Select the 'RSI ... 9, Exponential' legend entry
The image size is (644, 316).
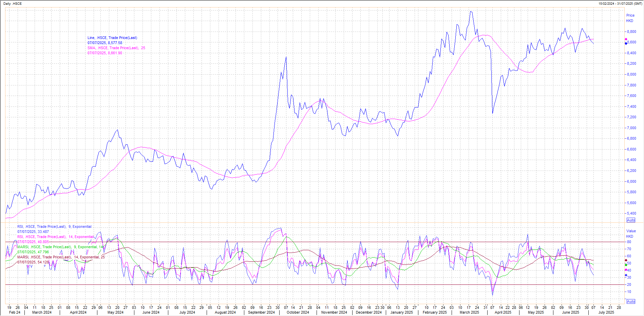click(54, 226)
